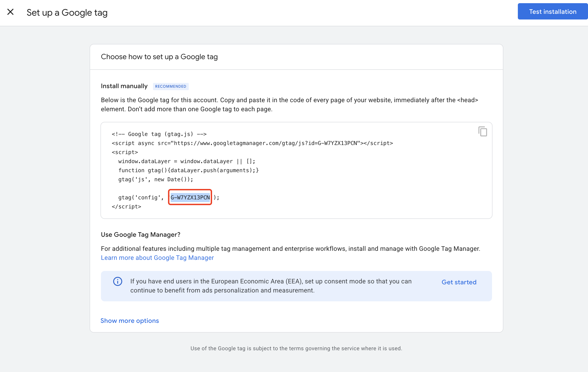Close the Set up a Google tag dialog
The height and width of the screenshot is (372, 588).
point(10,12)
